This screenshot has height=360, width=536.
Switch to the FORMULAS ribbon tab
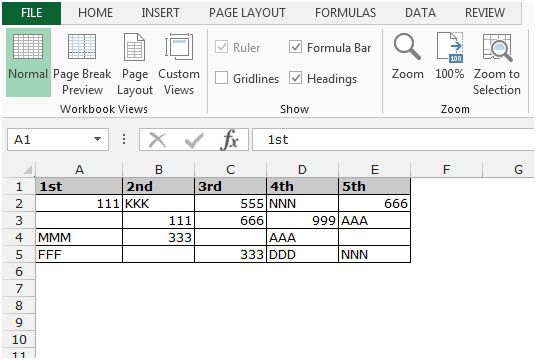pos(345,13)
